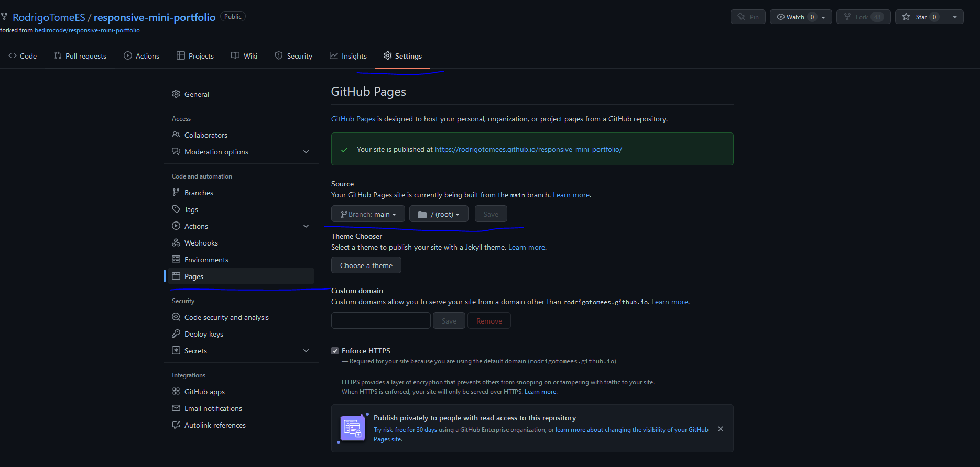The height and width of the screenshot is (467, 980).
Task: Go to the Security tab
Action: 293,56
